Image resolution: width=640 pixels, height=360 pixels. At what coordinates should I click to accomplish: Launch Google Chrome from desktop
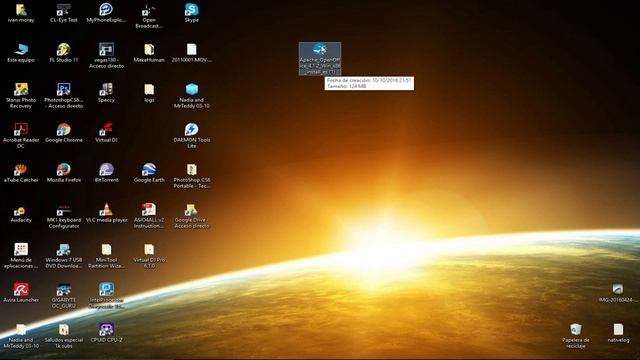coord(64,130)
